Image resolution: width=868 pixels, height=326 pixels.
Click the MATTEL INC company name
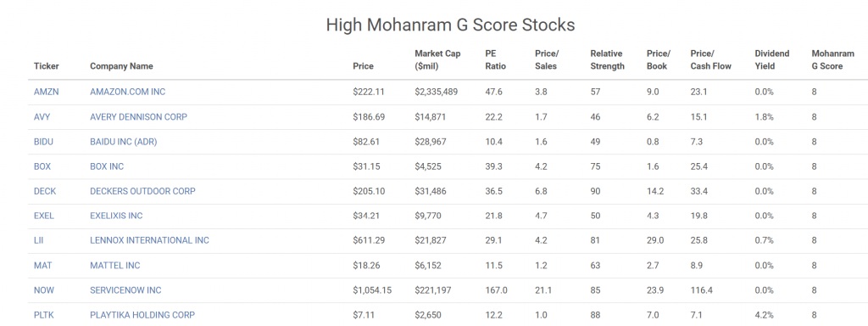[115, 265]
